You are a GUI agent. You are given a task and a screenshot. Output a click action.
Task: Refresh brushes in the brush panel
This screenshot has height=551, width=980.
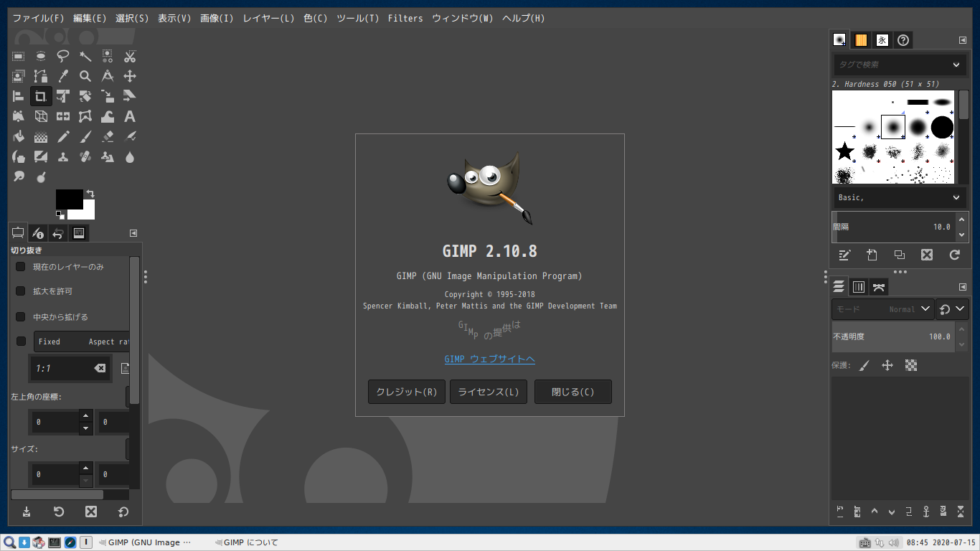954,255
